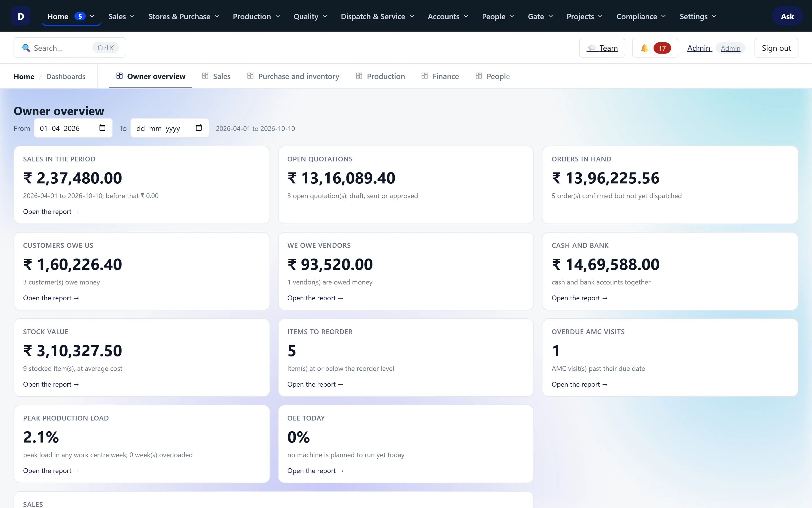Open the Production dropdown in top navigation
Screen dimensions: 812x508
(x=256, y=16)
